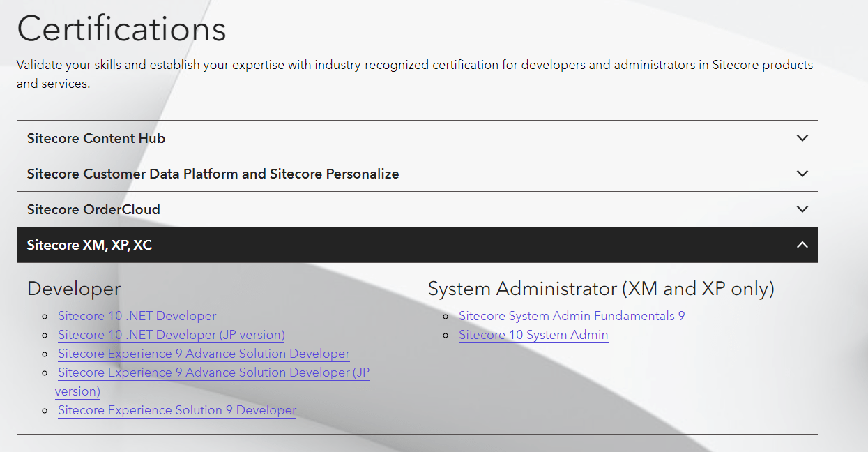This screenshot has width=868, height=452.
Task: Expand the Sitecore OrderCloud chevron
Action: pyautogui.click(x=802, y=209)
